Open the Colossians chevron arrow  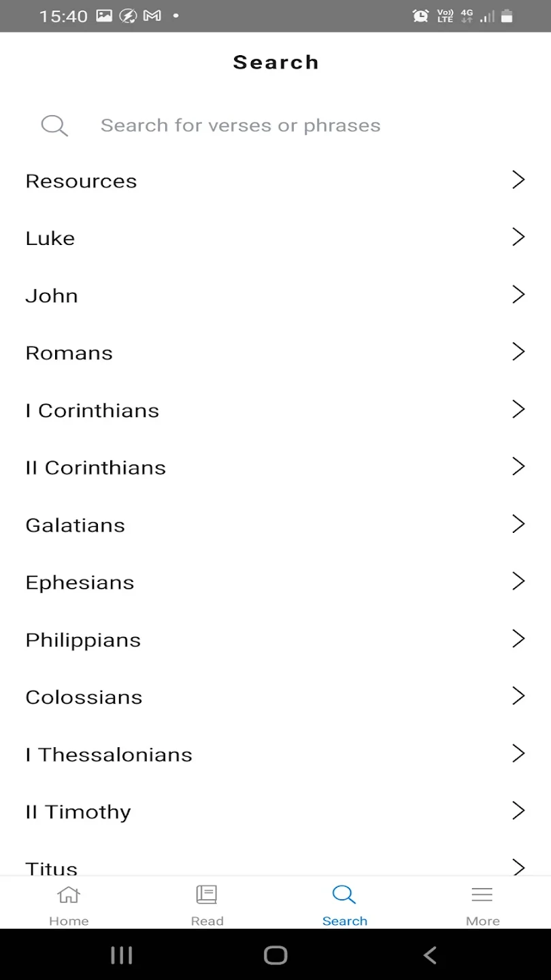coord(518,696)
